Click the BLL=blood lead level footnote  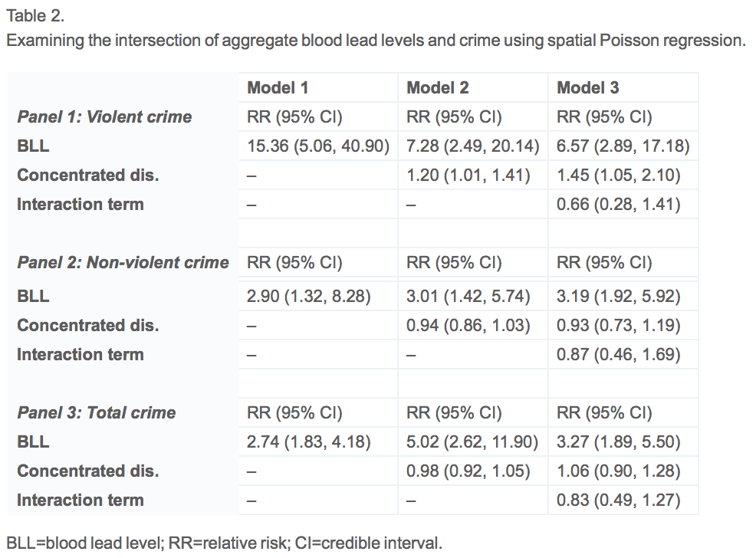tap(224, 543)
